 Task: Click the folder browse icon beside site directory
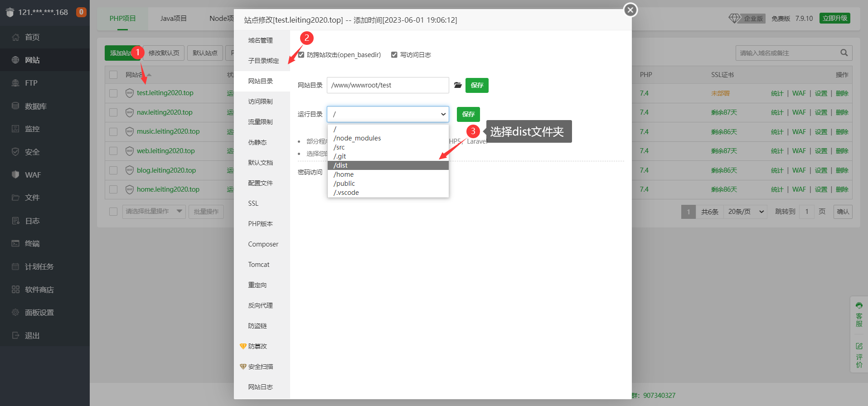[458, 85]
